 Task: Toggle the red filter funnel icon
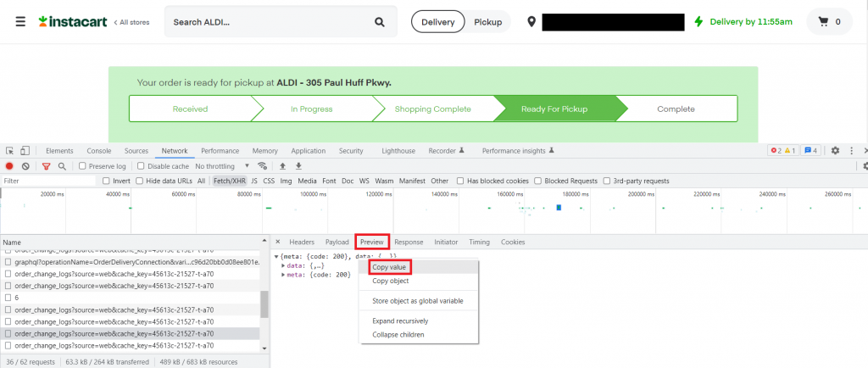pos(47,166)
